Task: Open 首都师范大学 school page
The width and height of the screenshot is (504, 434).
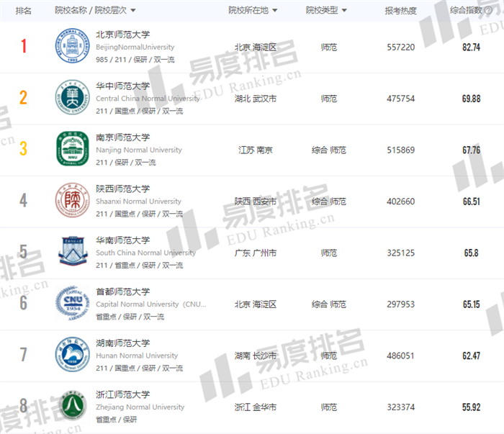Action: [x=123, y=291]
